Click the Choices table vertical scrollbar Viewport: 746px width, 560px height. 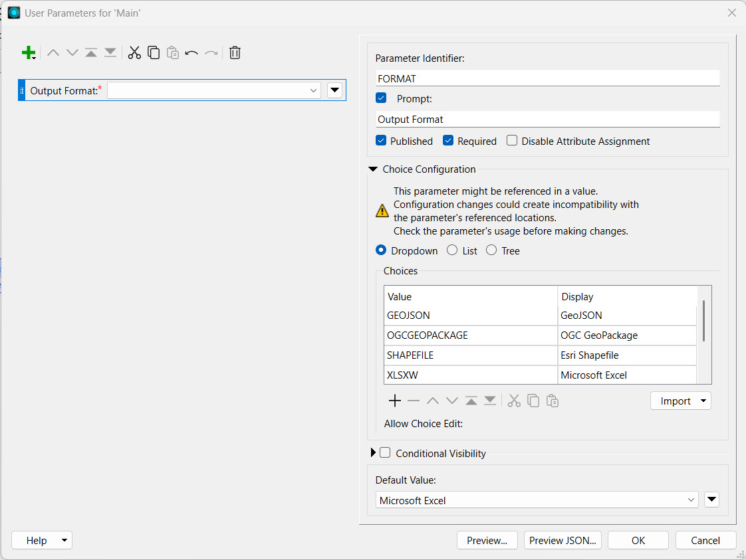(703, 322)
